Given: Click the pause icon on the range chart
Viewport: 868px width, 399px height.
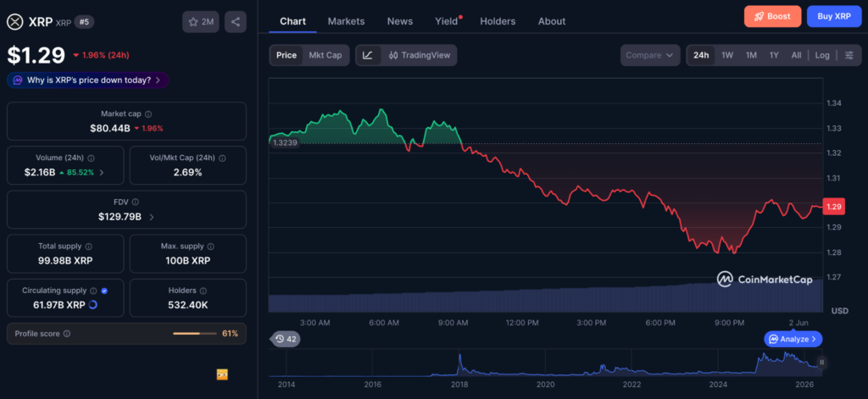Looking at the screenshot, I should point(822,363).
